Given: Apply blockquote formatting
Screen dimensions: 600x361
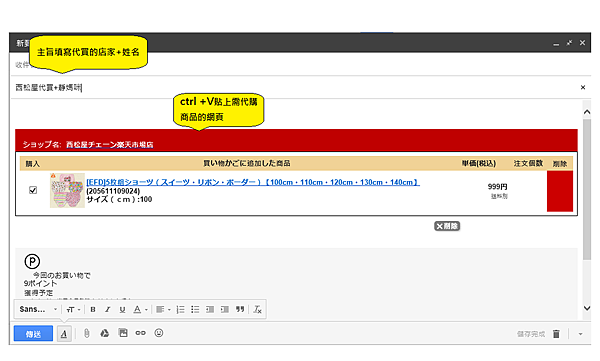Looking at the screenshot, I should (x=240, y=309).
